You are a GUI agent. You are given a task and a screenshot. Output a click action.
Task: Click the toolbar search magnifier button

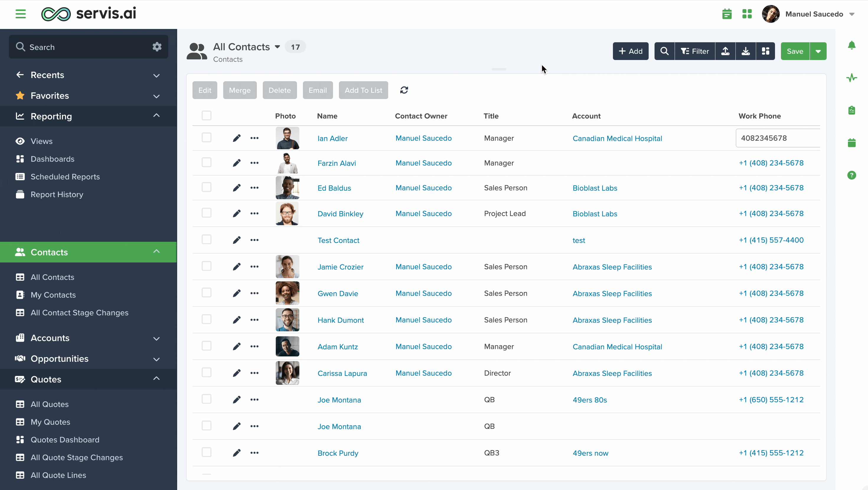(x=664, y=51)
